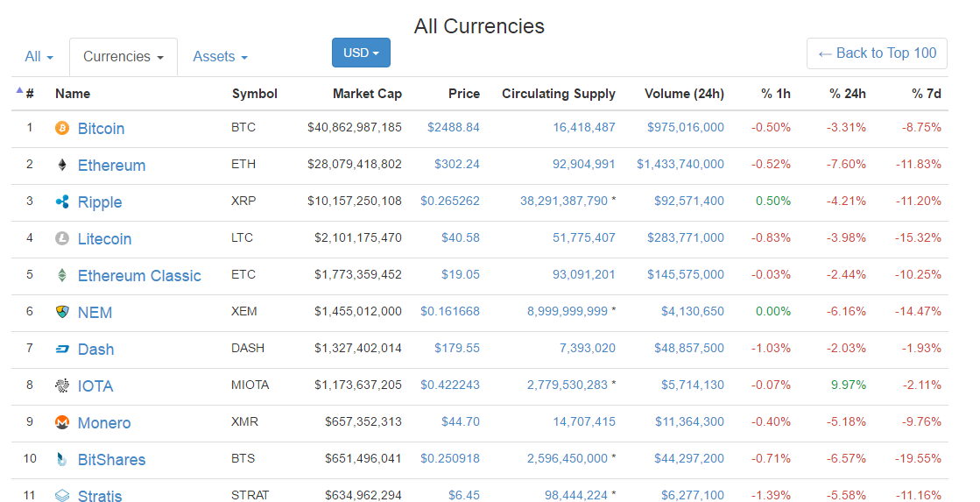Click NEM supply 8,999,999,999
The image size is (980, 502).
tap(568, 311)
